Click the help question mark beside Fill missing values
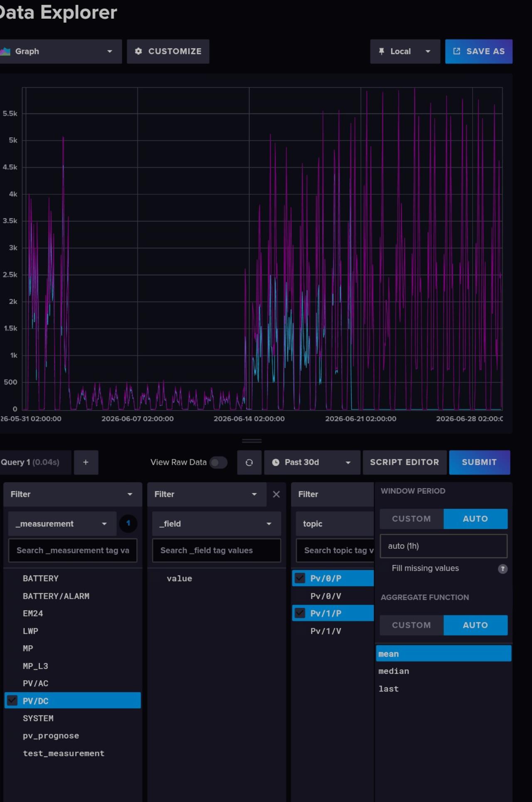532x802 pixels. point(502,569)
